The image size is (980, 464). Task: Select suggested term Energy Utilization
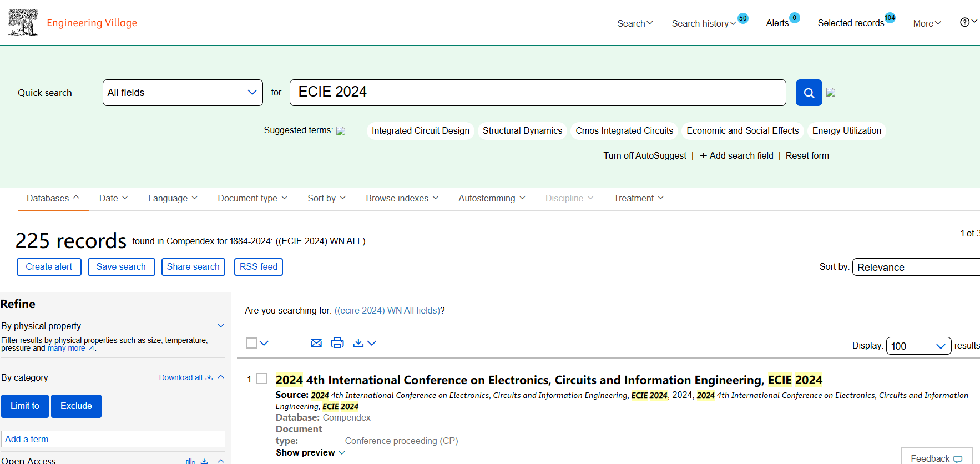coord(847,131)
